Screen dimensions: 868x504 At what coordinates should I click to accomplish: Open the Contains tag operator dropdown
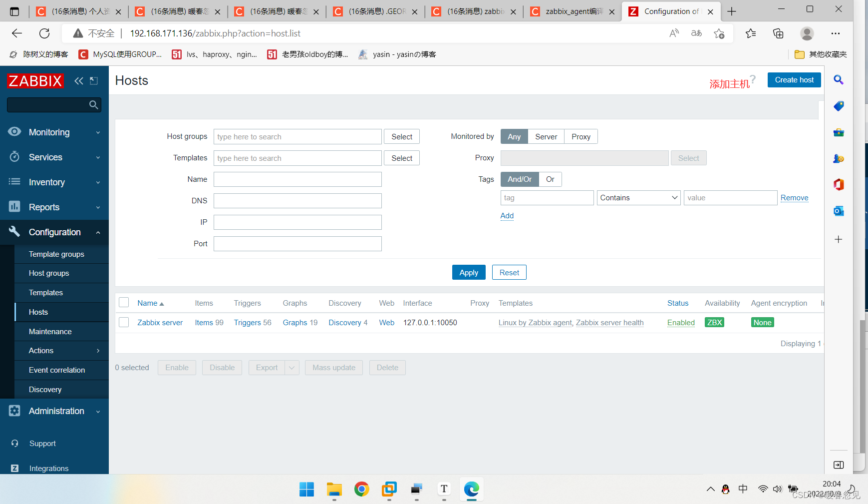point(638,198)
